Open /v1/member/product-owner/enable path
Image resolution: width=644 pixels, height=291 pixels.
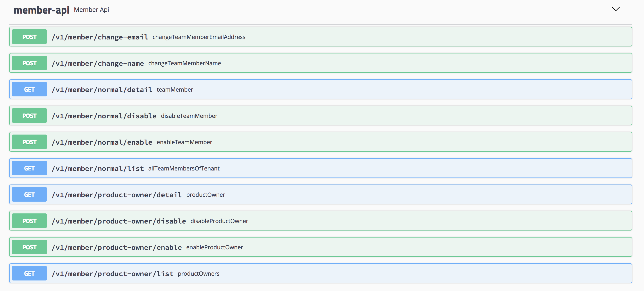point(116,248)
